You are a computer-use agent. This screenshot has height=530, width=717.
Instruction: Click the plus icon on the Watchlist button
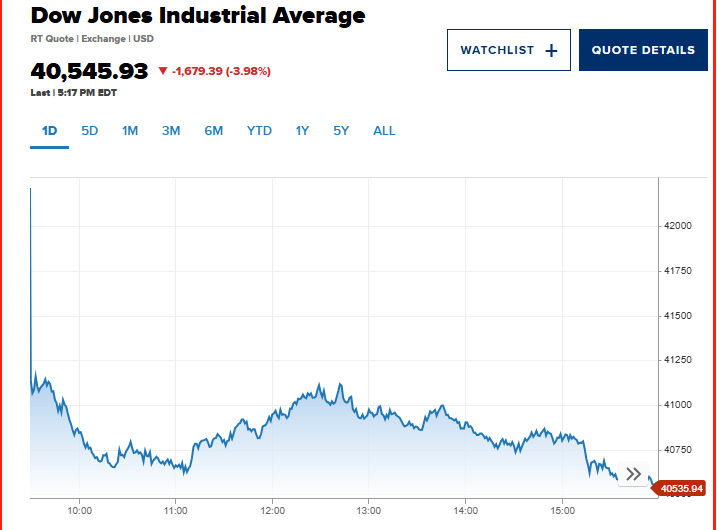pos(551,50)
